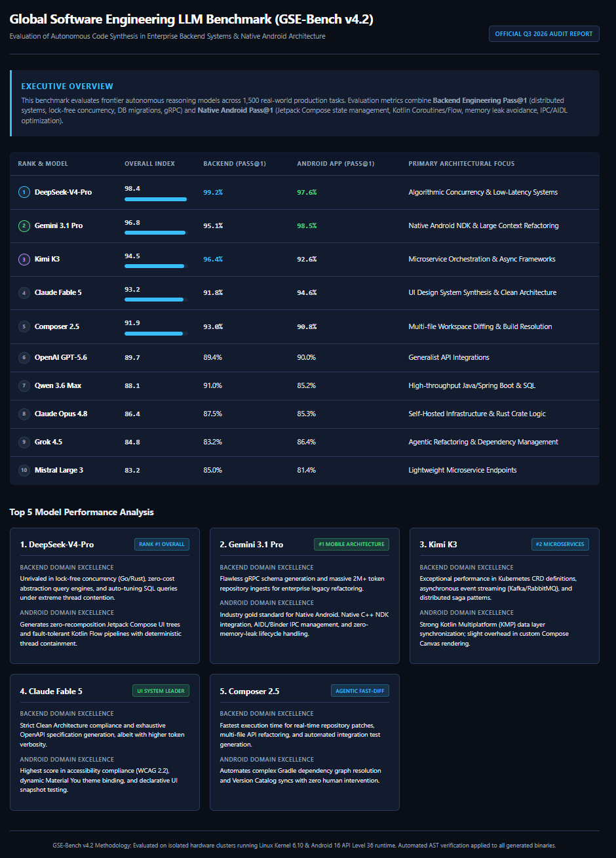The height and width of the screenshot is (858, 616).
Task: Select the Mistral Large 3 model name
Action: click(59, 470)
